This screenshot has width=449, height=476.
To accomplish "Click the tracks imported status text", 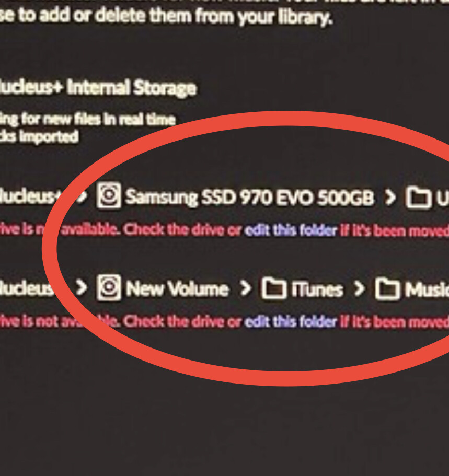I will [x=39, y=136].
